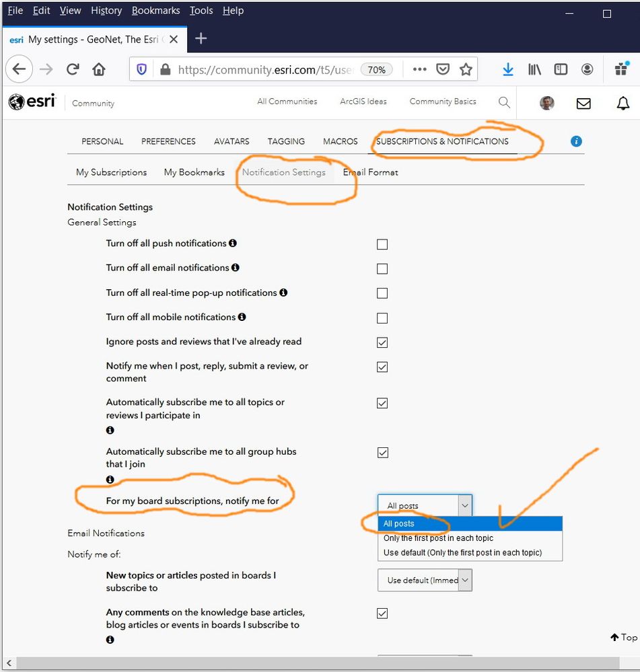Click the tracking protection shield icon
Image resolution: width=640 pixels, height=672 pixels.
[x=141, y=69]
